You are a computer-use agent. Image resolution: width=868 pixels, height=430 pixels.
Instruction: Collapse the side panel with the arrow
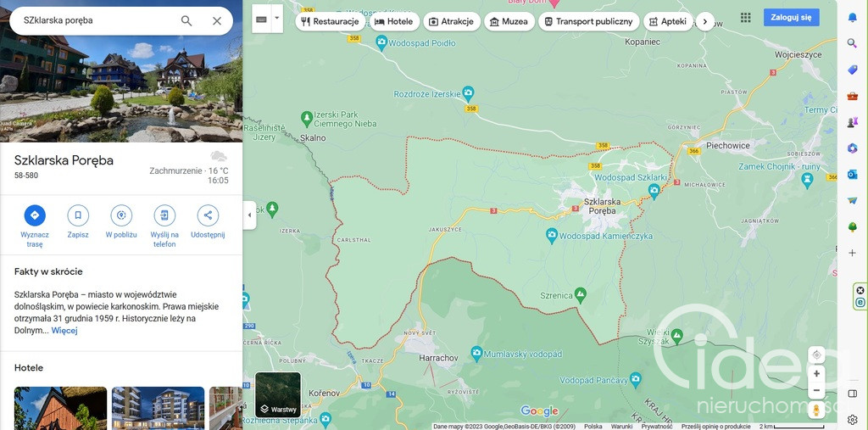pyautogui.click(x=249, y=215)
